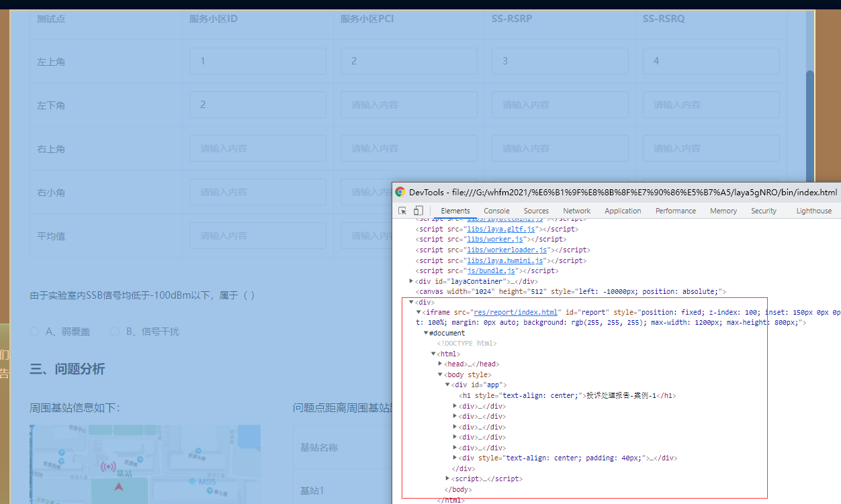This screenshot has height=504, width=841.
Task: Toggle the device toolbar in DevTools
Action: 417,211
